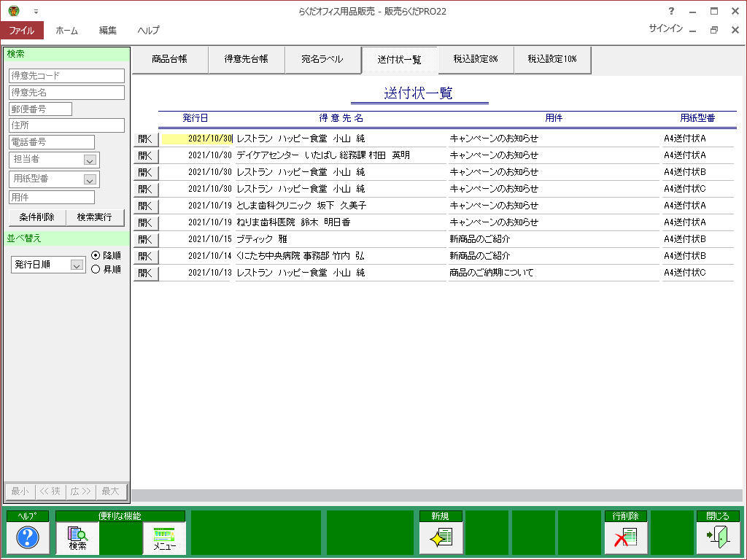The width and height of the screenshot is (747, 560).
Task: Click the 最小 panel width button
Action: pyautogui.click(x=20, y=491)
